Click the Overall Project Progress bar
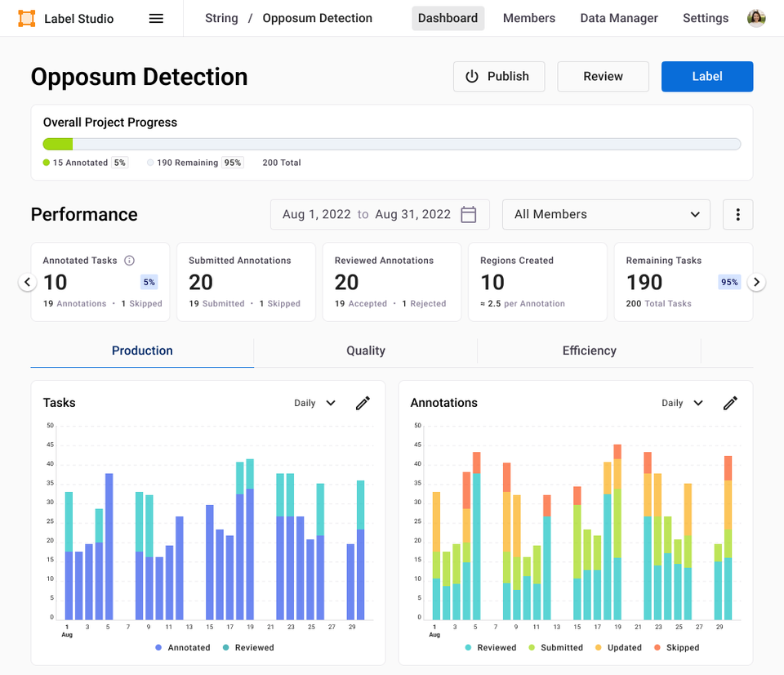The image size is (784, 675). click(x=392, y=144)
